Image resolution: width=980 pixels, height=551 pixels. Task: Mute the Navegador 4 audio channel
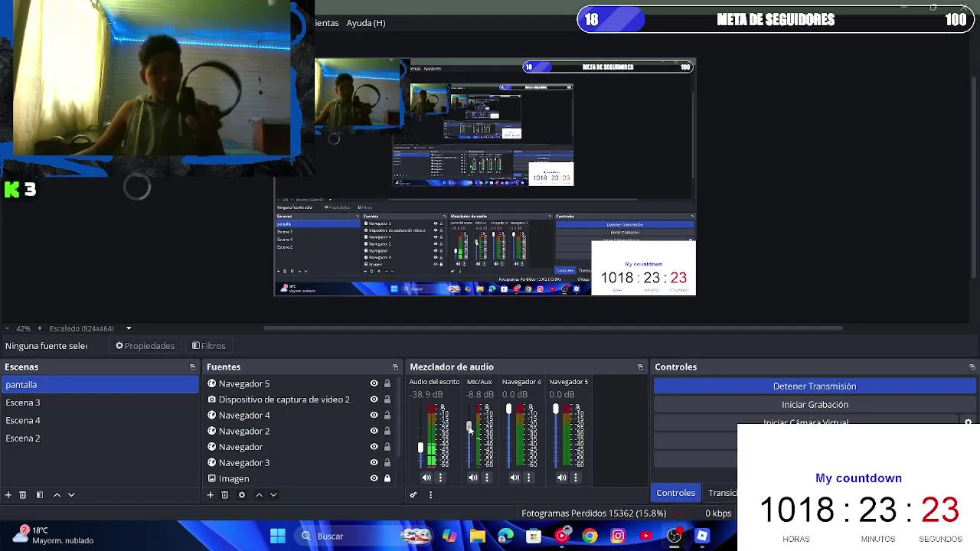coord(514,478)
